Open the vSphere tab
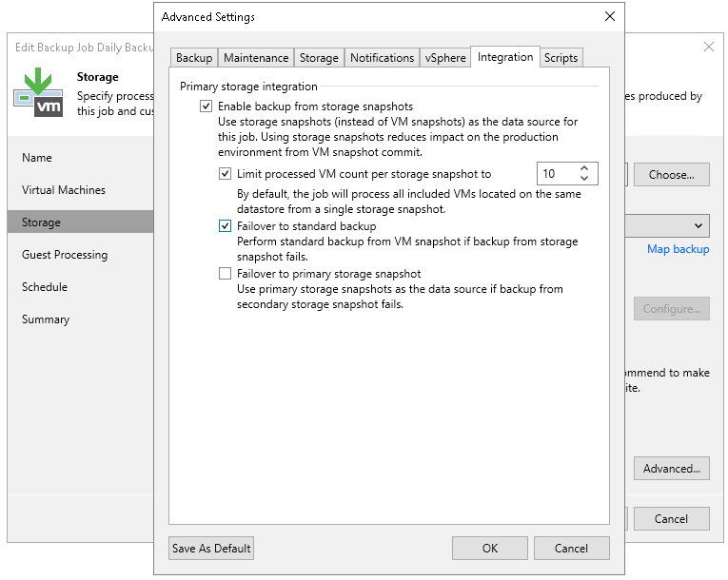The width and height of the screenshot is (728, 580). tap(445, 58)
